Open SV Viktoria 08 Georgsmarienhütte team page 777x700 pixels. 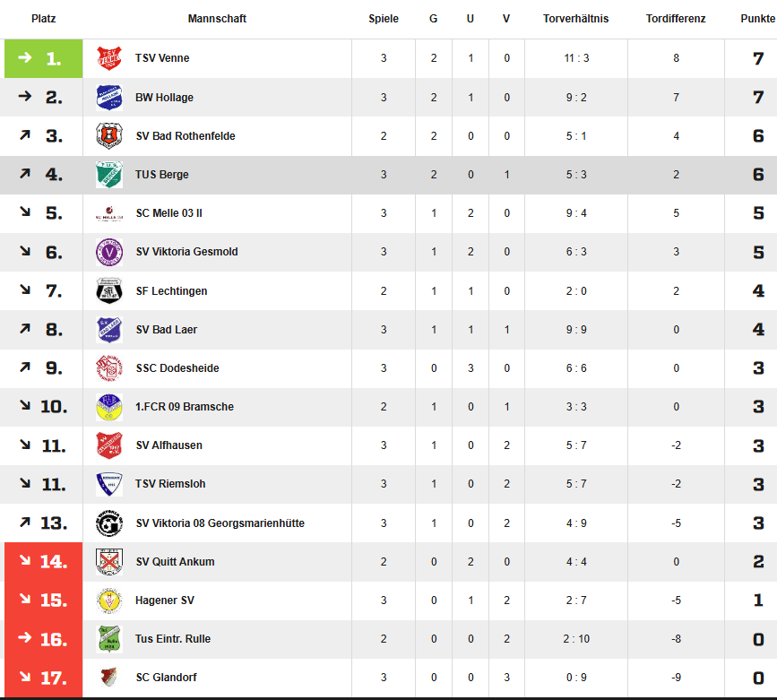220,523
